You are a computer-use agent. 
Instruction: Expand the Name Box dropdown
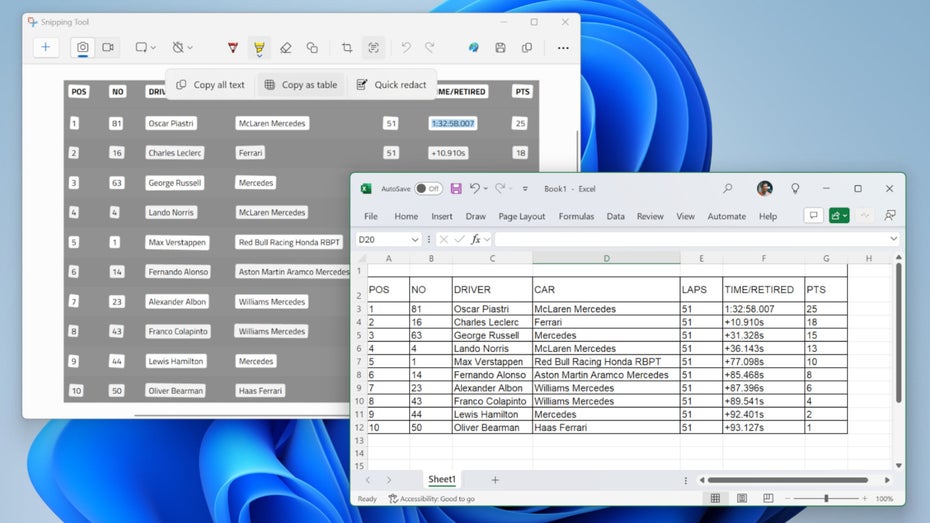415,239
